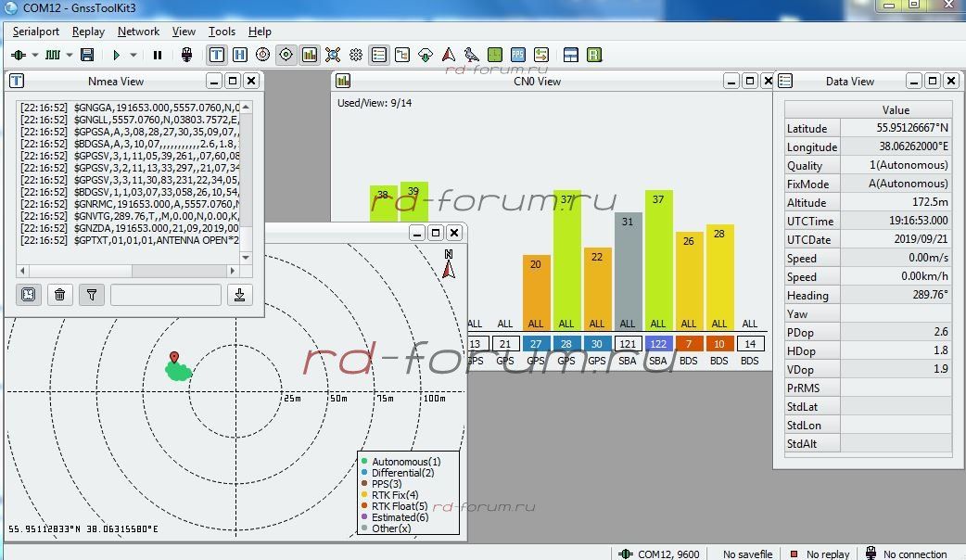Toggle the Nmea View (T) toolbar button

(x=217, y=55)
